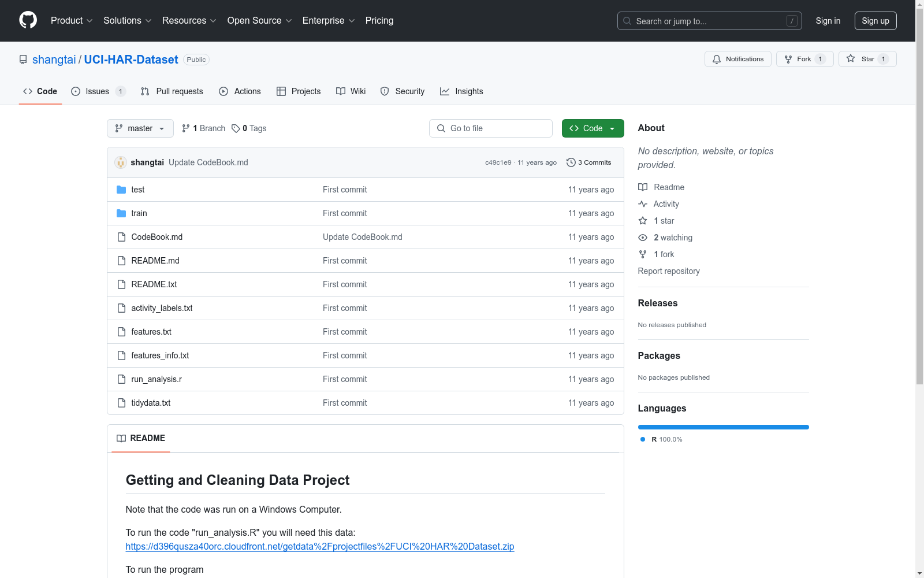The height and width of the screenshot is (578, 924).
Task: Click the Sign up button
Action: click(875, 21)
